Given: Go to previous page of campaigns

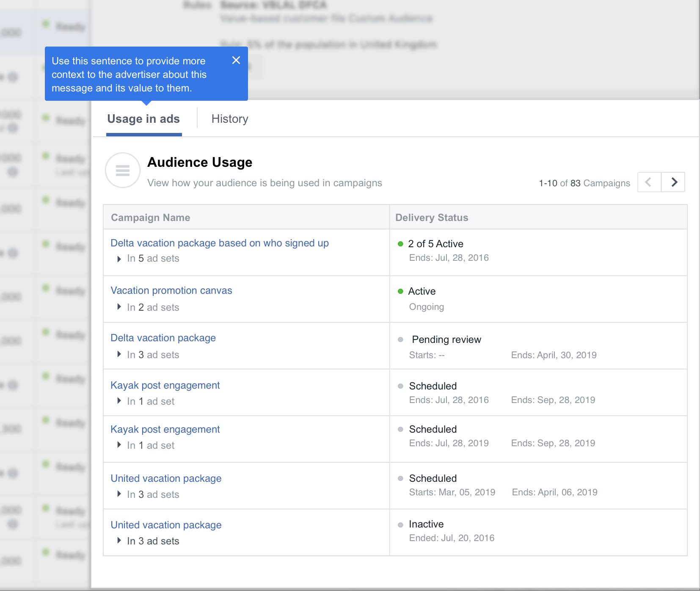Looking at the screenshot, I should pos(649,182).
